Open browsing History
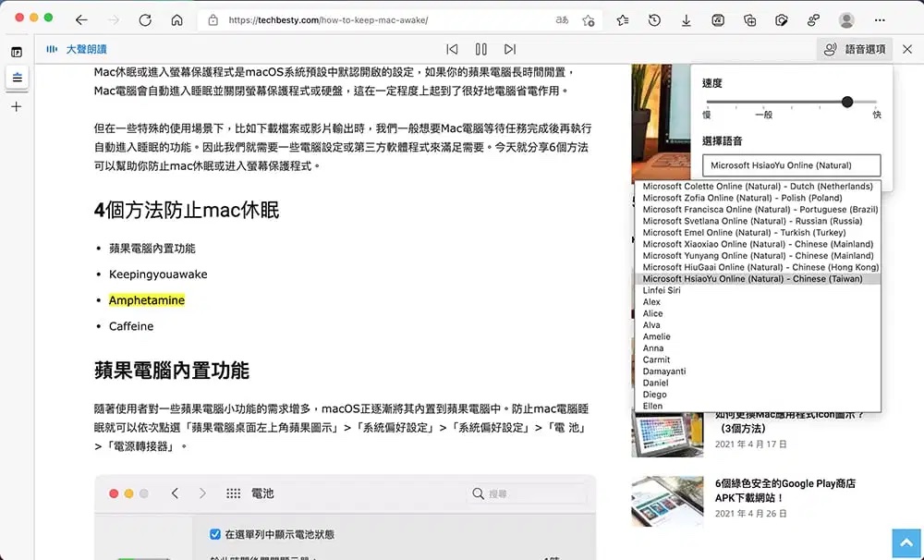Screen dimensions: 924x560 654,20
